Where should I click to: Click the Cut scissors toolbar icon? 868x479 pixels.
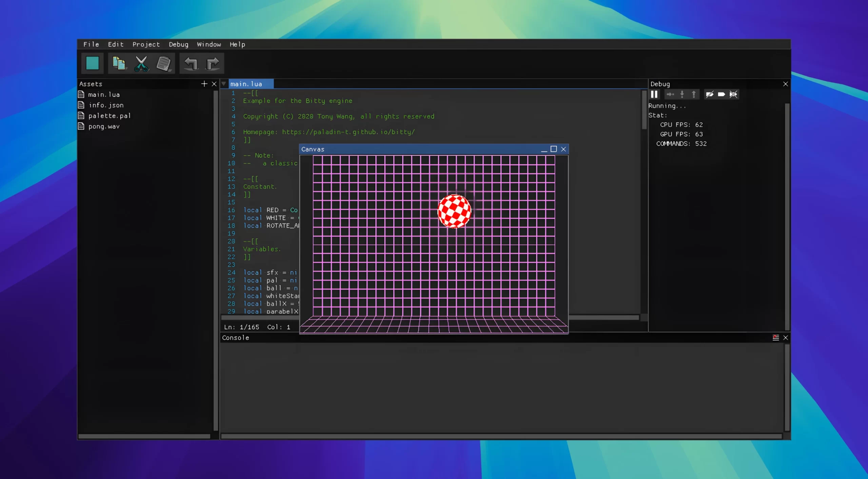point(141,63)
